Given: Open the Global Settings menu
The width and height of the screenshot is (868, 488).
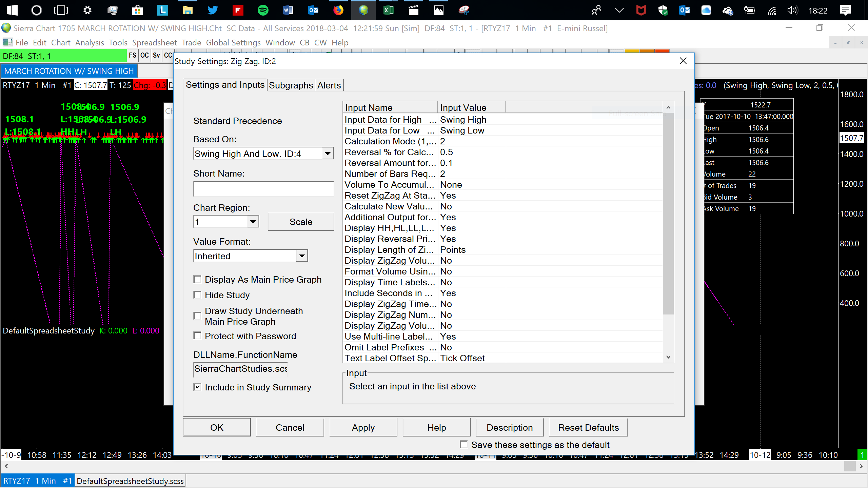Looking at the screenshot, I should [233, 43].
